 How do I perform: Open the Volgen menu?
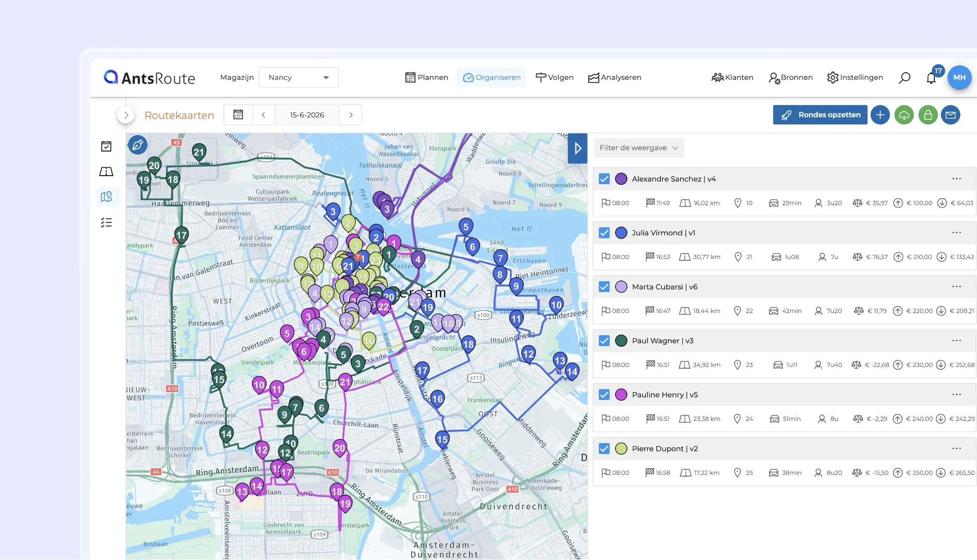[x=554, y=77]
